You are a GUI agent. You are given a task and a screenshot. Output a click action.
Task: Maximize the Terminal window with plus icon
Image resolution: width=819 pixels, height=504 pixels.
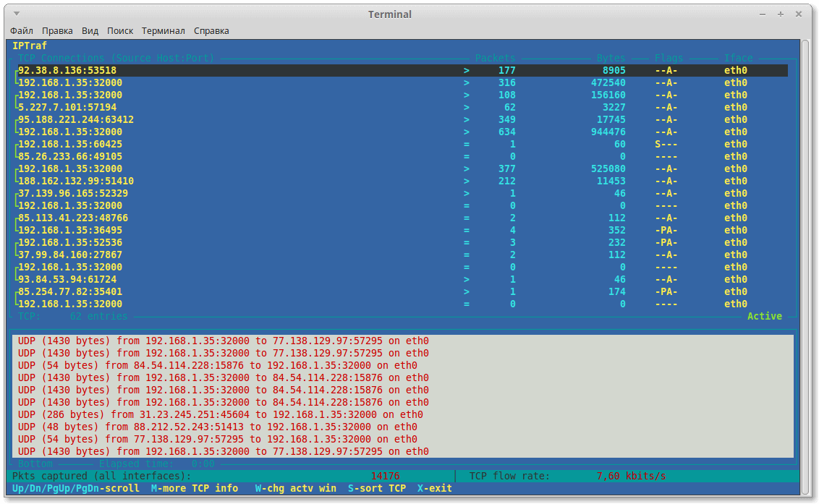click(x=781, y=14)
